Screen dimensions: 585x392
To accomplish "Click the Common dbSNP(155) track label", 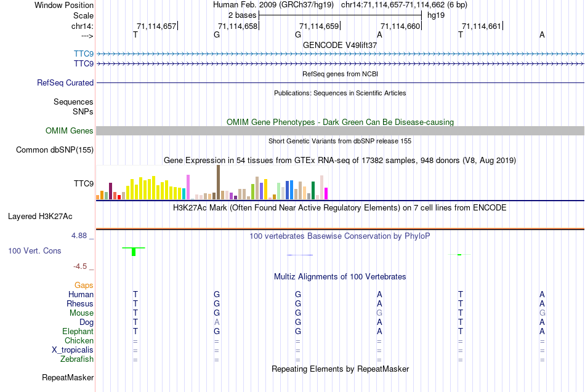I will pyautogui.click(x=55, y=150).
